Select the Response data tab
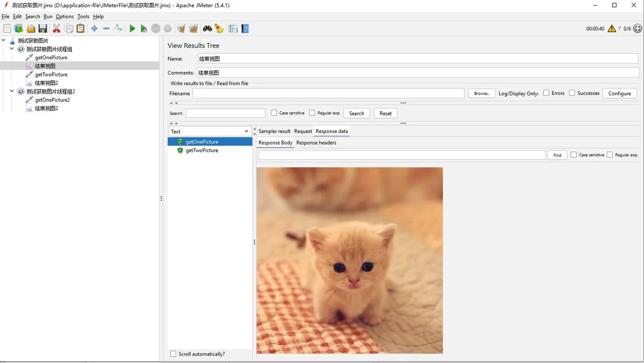The image size is (644, 363). point(332,132)
